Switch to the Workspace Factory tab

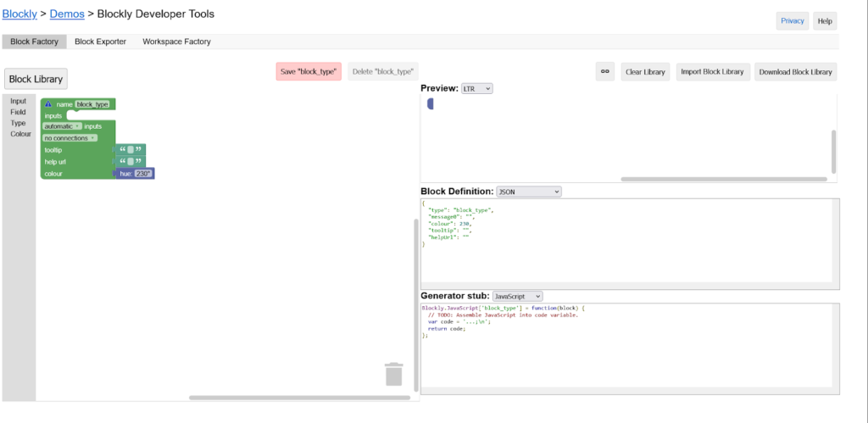click(176, 42)
